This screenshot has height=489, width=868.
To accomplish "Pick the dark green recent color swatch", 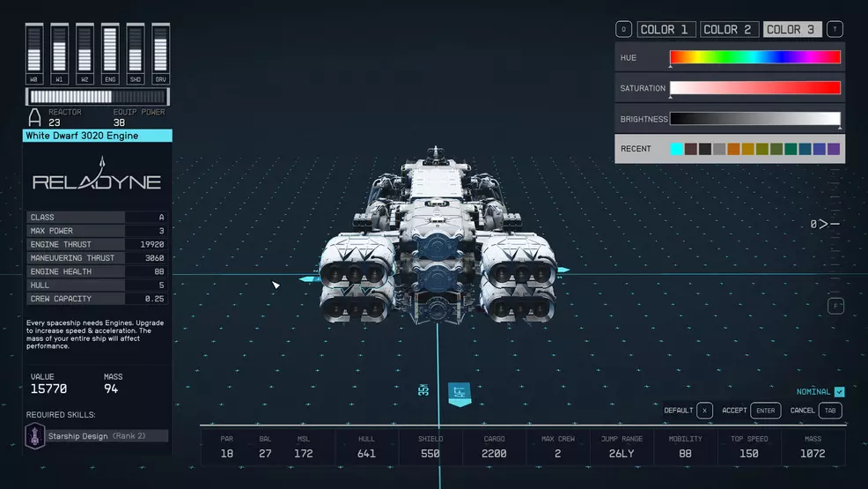I will click(x=776, y=148).
